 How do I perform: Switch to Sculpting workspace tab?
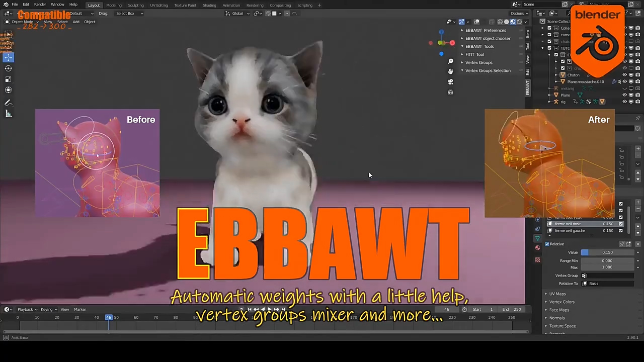click(136, 5)
